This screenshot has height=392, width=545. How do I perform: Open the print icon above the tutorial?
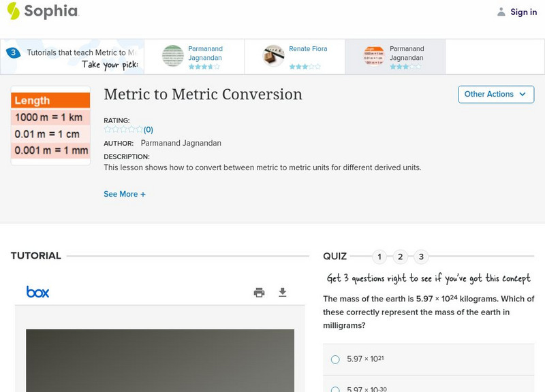coord(258,291)
